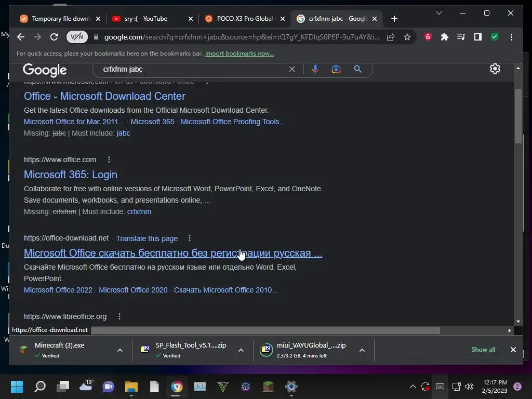Expand SP_Flash_Tool zip download options
This screenshot has width=532, height=399.
(x=241, y=350)
